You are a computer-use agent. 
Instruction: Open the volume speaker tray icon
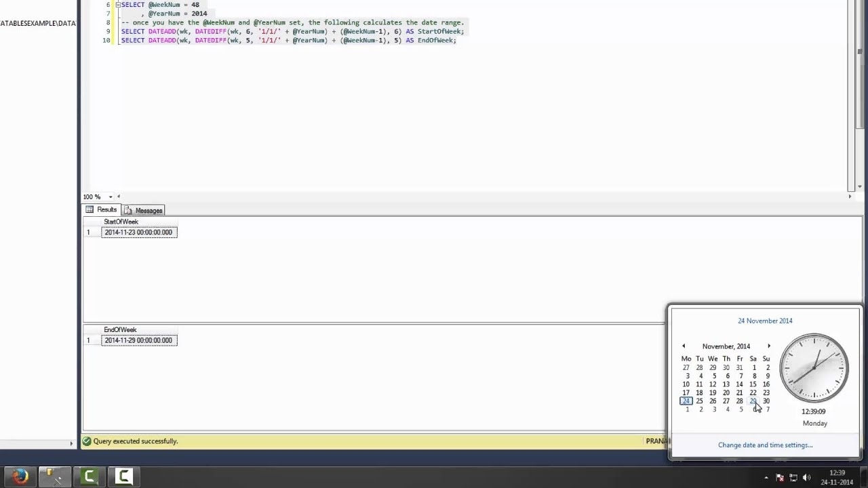(x=806, y=478)
